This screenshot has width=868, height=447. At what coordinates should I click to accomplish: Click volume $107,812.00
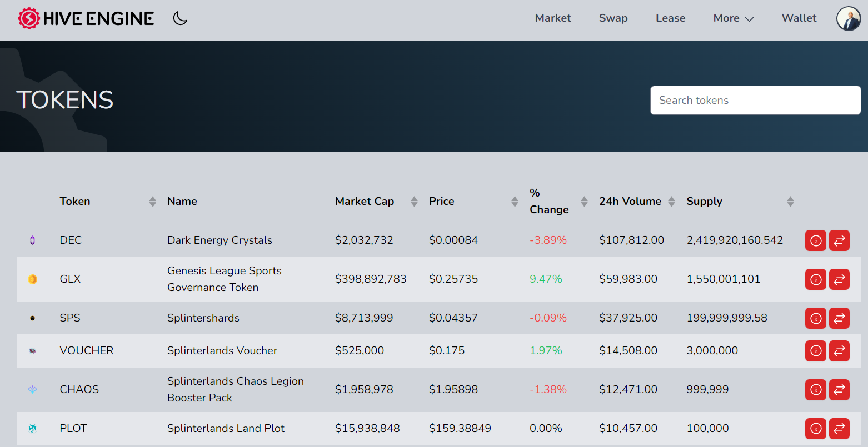coord(632,240)
